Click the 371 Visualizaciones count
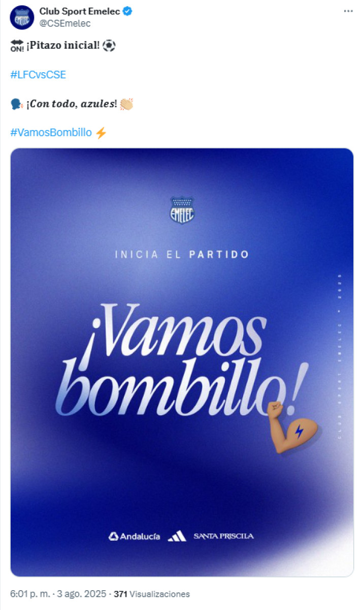Image resolution: width=364 pixels, height=610 pixels. click(x=152, y=594)
